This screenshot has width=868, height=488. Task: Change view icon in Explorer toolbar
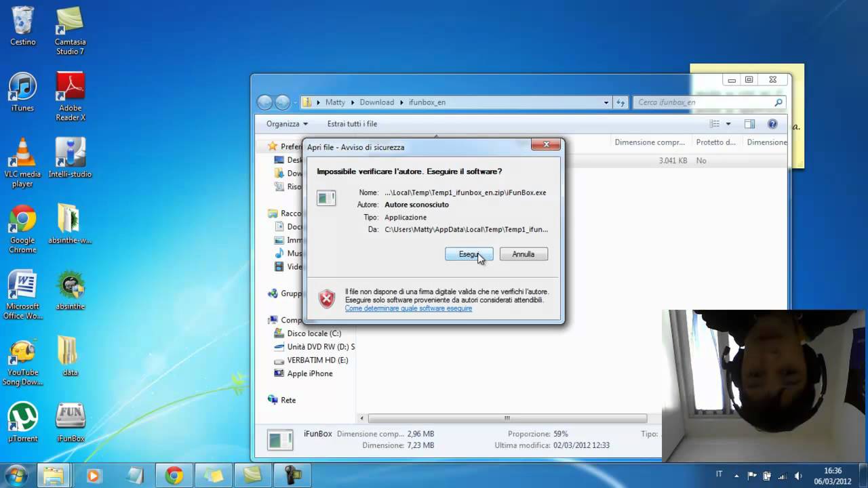[714, 124]
